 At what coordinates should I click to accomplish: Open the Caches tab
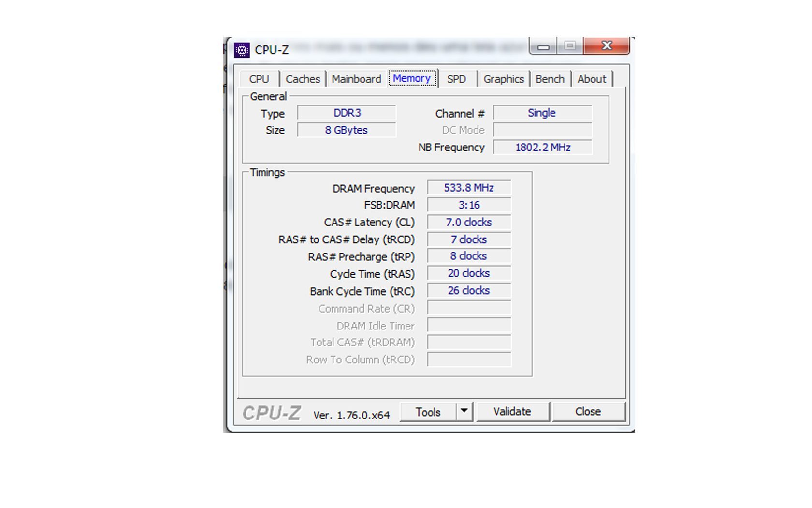pyautogui.click(x=303, y=79)
